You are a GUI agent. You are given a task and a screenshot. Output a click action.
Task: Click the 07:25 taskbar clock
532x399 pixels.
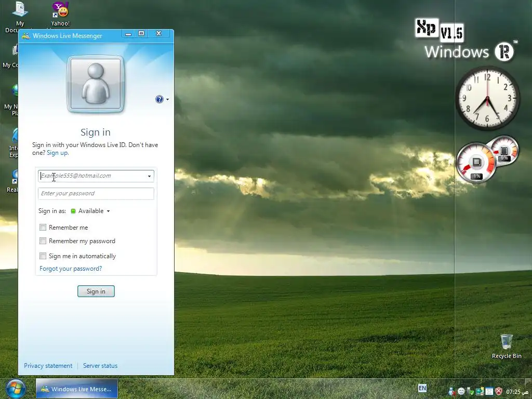point(517,392)
